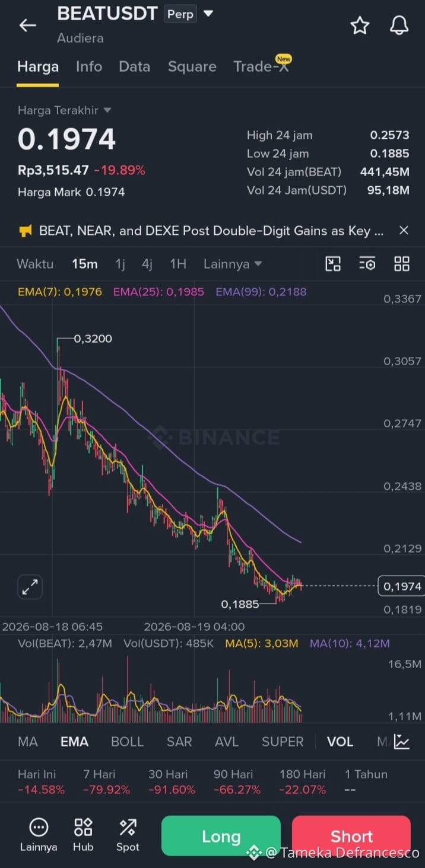Tap the megaphone announcement icon

pos(25,231)
